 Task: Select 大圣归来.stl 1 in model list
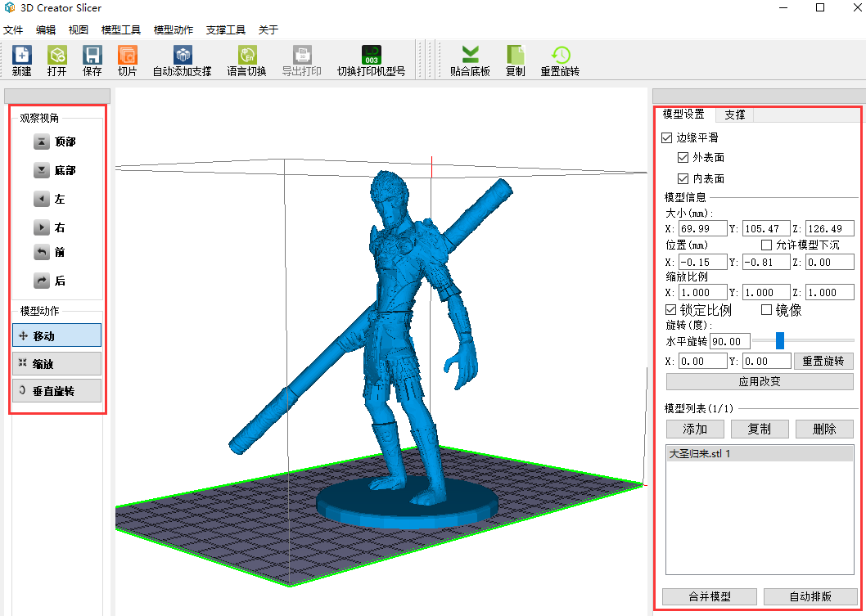760,454
